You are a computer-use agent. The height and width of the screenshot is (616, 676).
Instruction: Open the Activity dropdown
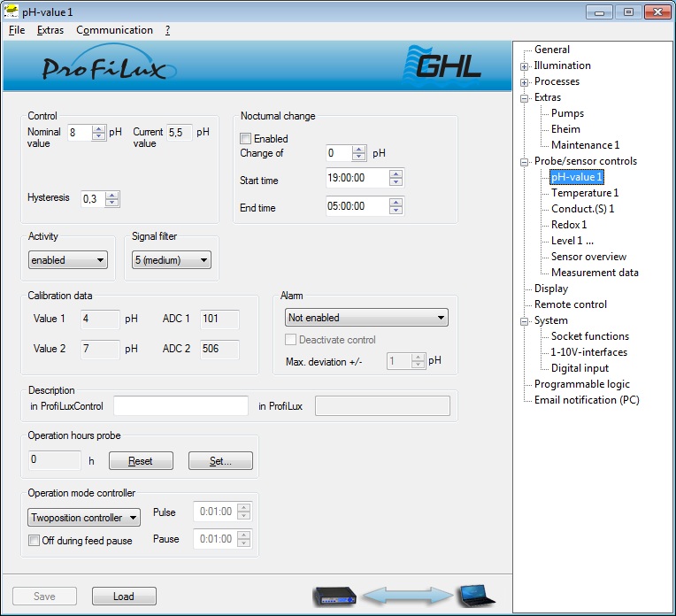tap(67, 260)
